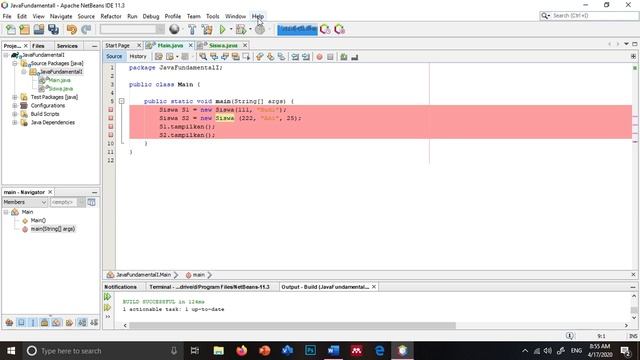The width and height of the screenshot is (640, 360).
Task: Open the Navigate menu
Action: pos(61,16)
